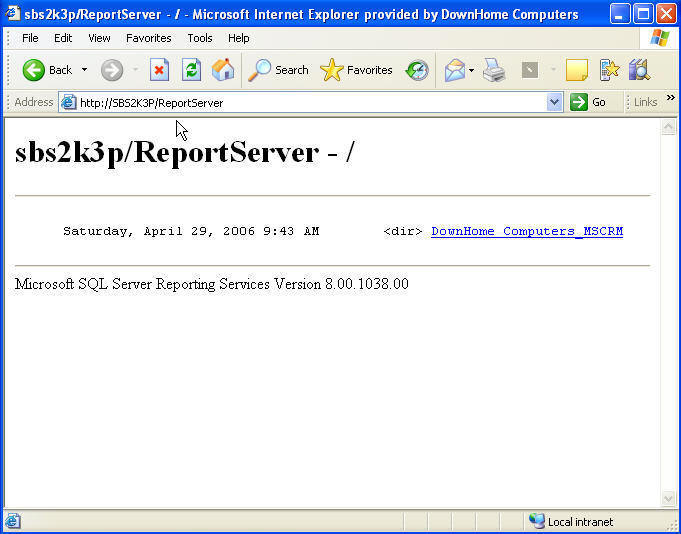Click the Mail envelope icon
This screenshot has width=681, height=534.
click(455, 70)
